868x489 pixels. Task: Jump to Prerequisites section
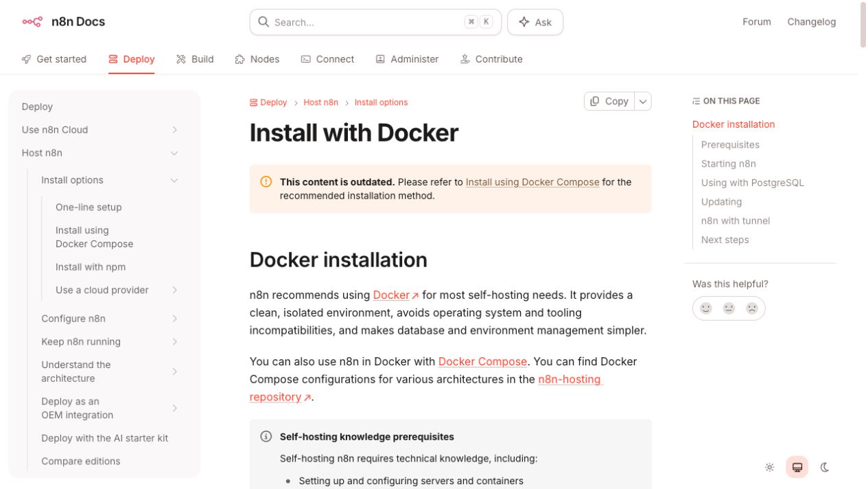pos(730,145)
